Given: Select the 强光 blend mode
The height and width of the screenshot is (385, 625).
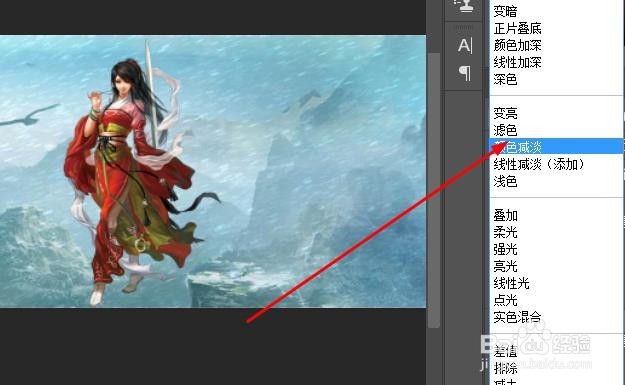Looking at the screenshot, I should pos(505,249).
